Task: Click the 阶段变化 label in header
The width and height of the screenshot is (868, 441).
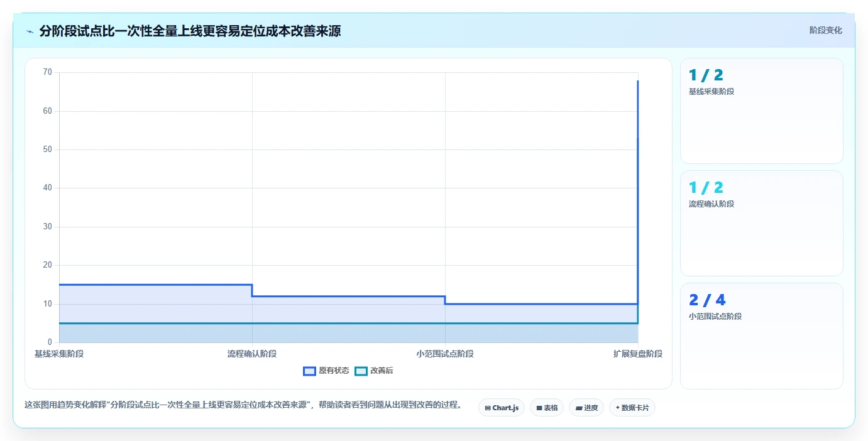Action: 825,31
